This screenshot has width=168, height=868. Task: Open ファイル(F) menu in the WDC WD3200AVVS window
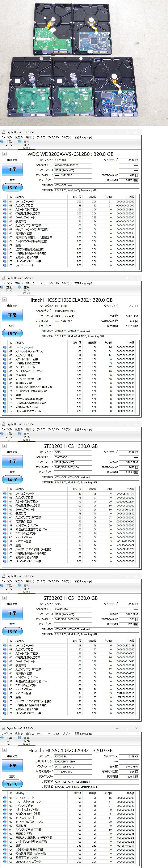tap(7, 137)
